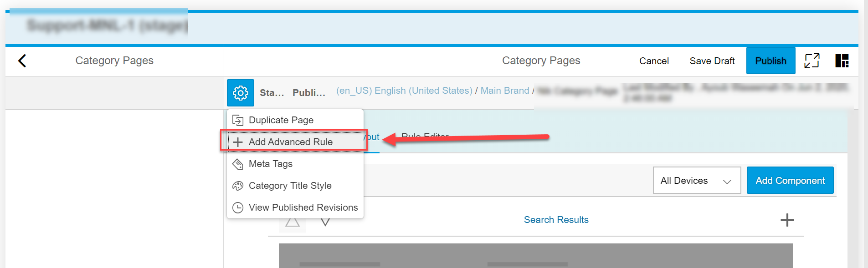The height and width of the screenshot is (268, 868).
Task: Open the Search Results link
Action: [556, 220]
